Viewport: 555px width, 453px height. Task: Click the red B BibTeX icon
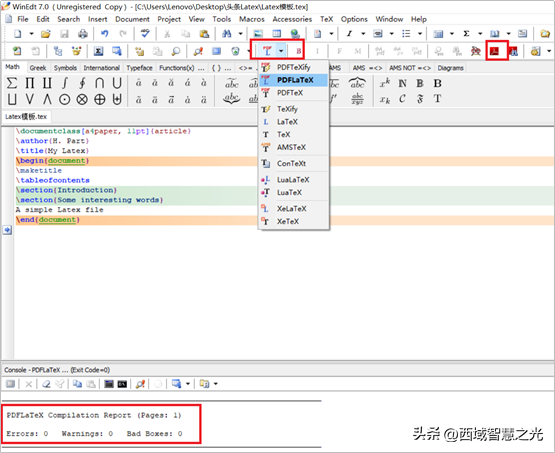[298, 51]
